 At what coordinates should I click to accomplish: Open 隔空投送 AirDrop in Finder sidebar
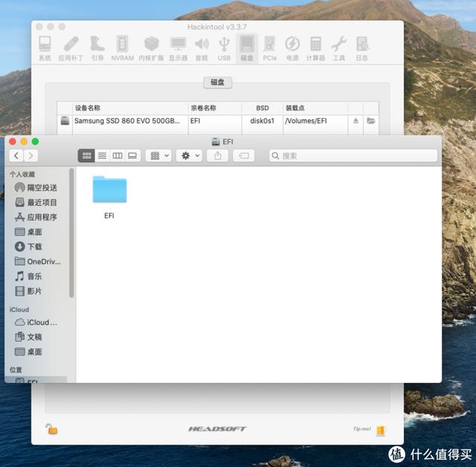pyautogui.click(x=36, y=188)
